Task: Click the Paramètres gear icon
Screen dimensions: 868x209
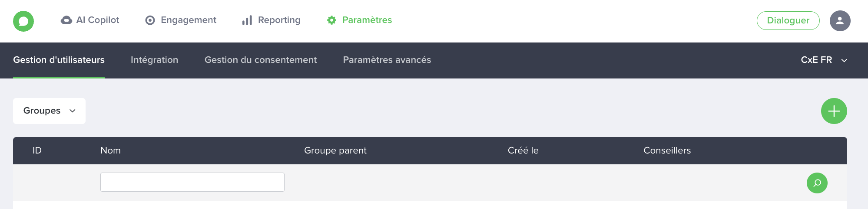Action: [x=331, y=20]
